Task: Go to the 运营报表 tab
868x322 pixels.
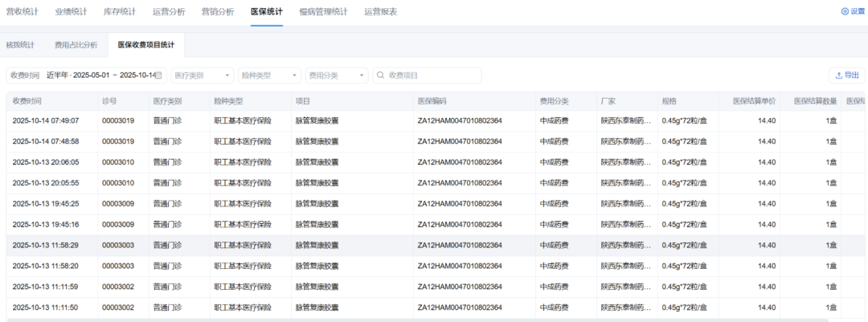Action: tap(380, 12)
